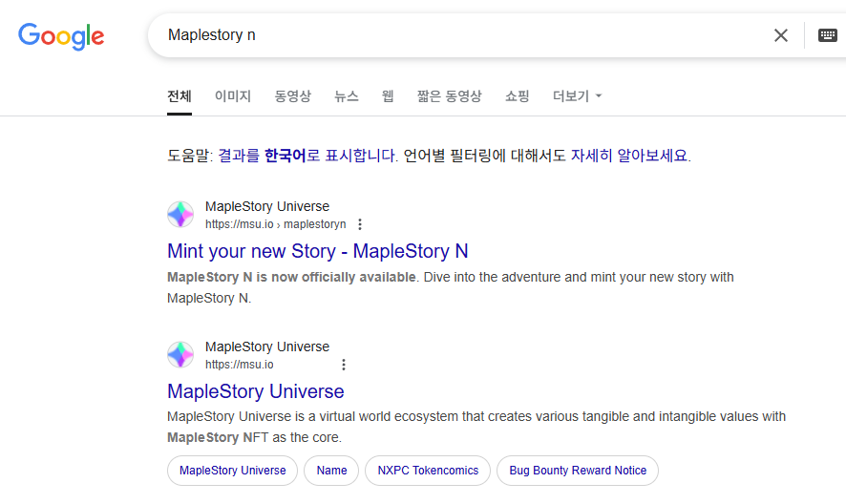The image size is (846, 504).
Task: Open the 뉴스 tab
Action: click(x=347, y=96)
